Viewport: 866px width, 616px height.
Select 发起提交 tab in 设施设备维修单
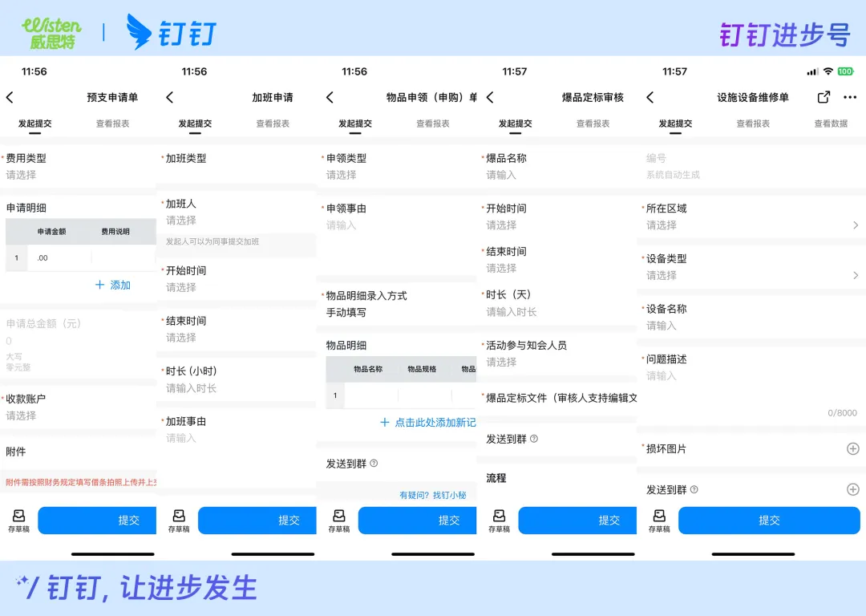coord(675,124)
